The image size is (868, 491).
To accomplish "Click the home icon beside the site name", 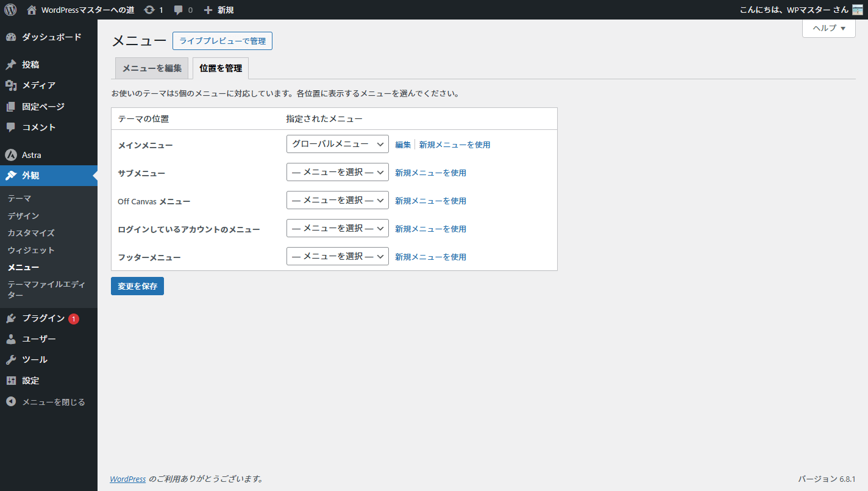I will pyautogui.click(x=32, y=10).
